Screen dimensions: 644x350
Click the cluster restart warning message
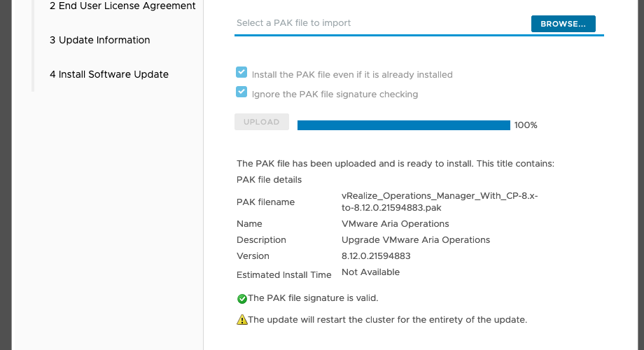point(387,320)
